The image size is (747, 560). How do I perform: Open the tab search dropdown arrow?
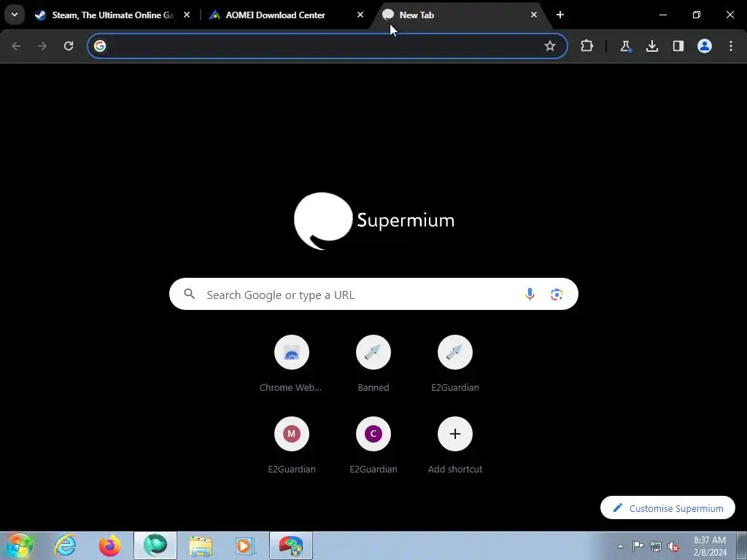click(15, 15)
